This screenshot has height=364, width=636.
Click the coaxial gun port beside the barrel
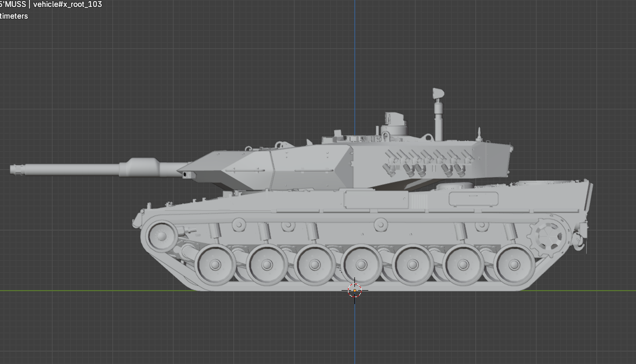[186, 174]
